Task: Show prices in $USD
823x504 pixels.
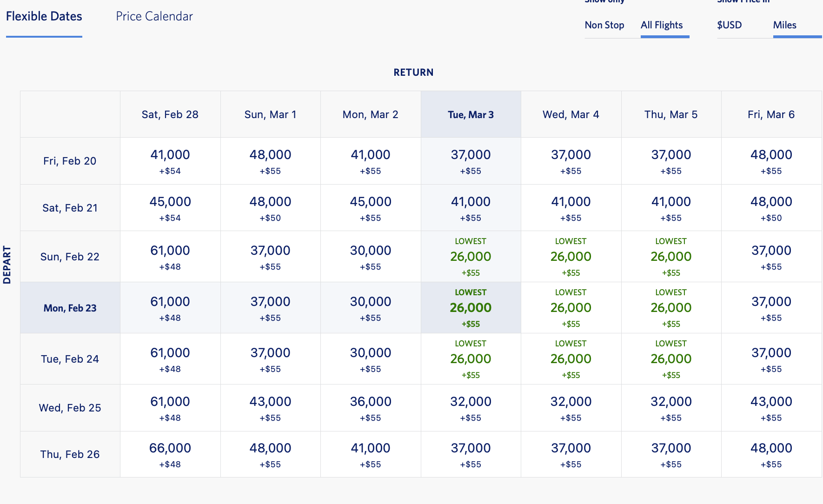Action: (729, 25)
